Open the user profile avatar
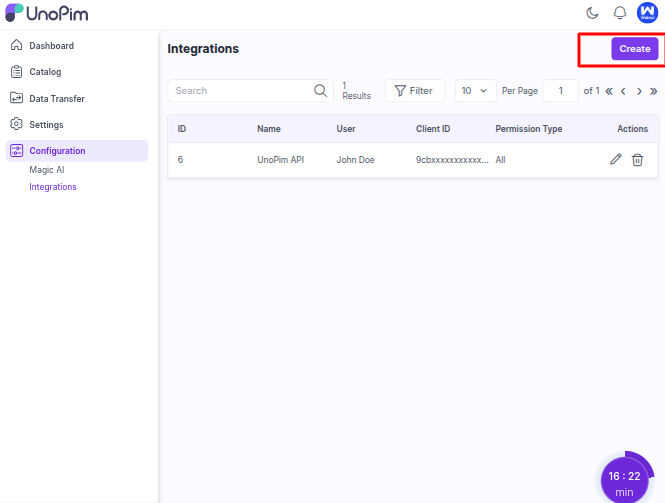The width and height of the screenshot is (665, 503). coord(647,13)
